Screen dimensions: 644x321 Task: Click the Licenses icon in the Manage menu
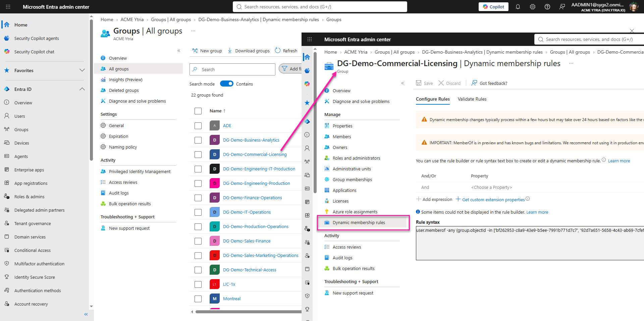327,201
